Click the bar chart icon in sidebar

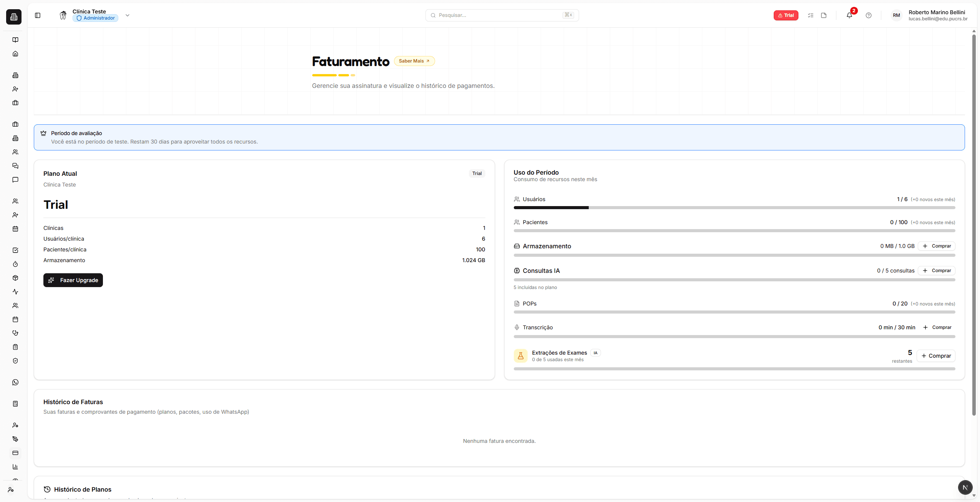click(15, 467)
